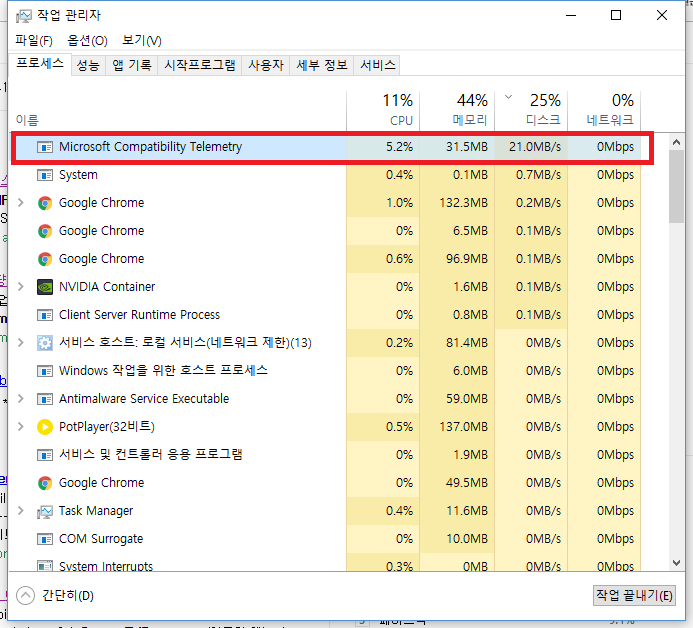Click the yellow PotPlayer icon

(45, 427)
